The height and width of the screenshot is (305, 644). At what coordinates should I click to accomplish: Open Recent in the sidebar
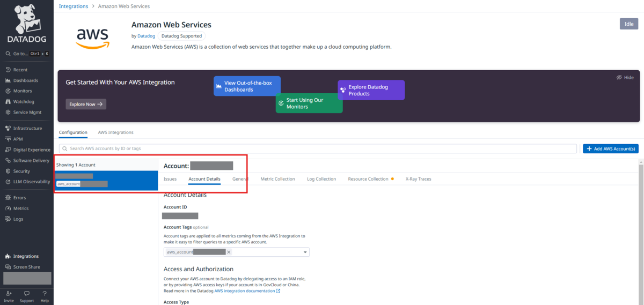click(17, 70)
